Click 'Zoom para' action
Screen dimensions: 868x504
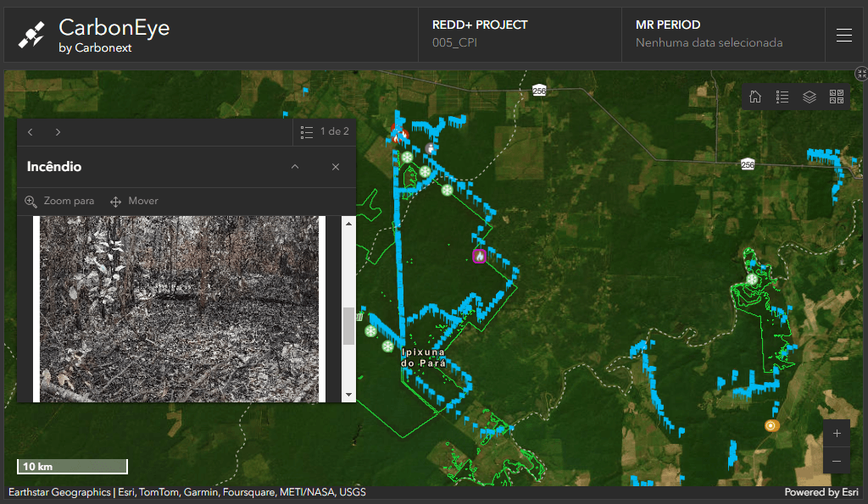click(x=60, y=201)
